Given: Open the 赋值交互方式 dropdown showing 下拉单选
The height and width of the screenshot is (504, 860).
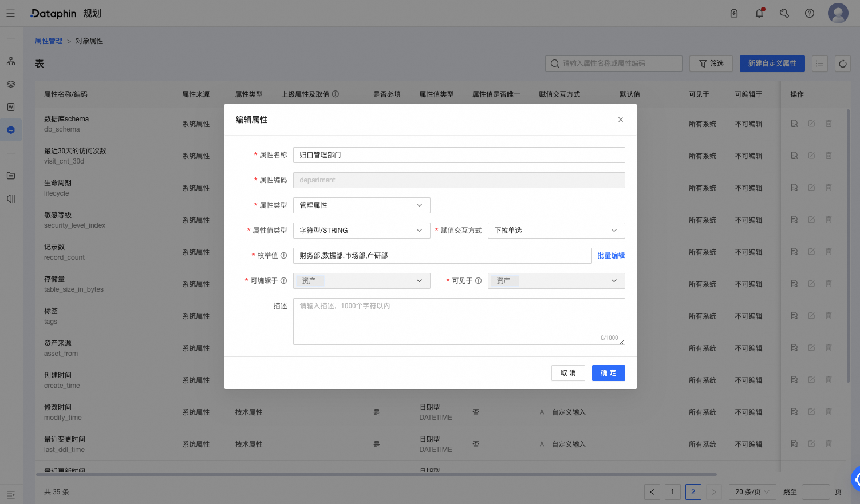Looking at the screenshot, I should (555, 230).
